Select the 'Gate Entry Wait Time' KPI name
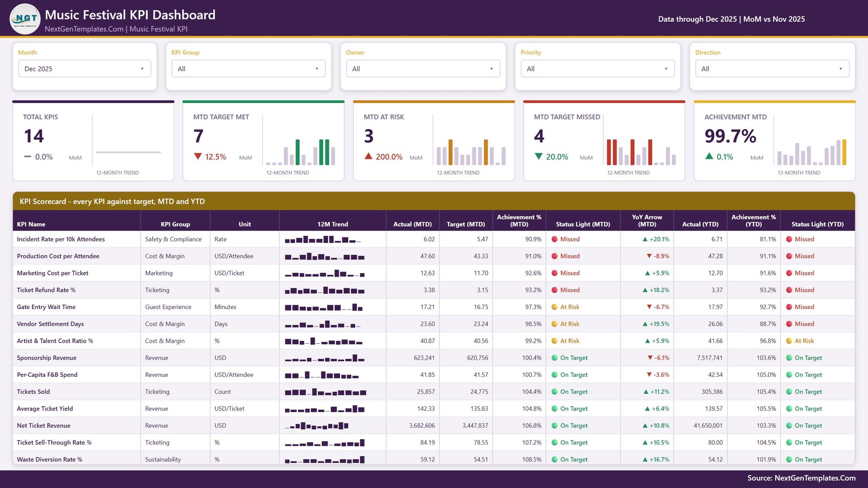The width and height of the screenshot is (868, 488). coord(46,307)
